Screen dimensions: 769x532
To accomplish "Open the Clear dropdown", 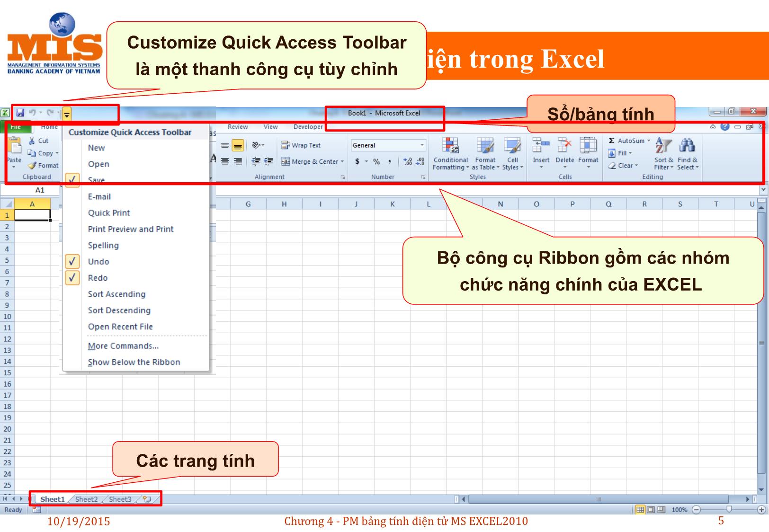I will pos(623,165).
